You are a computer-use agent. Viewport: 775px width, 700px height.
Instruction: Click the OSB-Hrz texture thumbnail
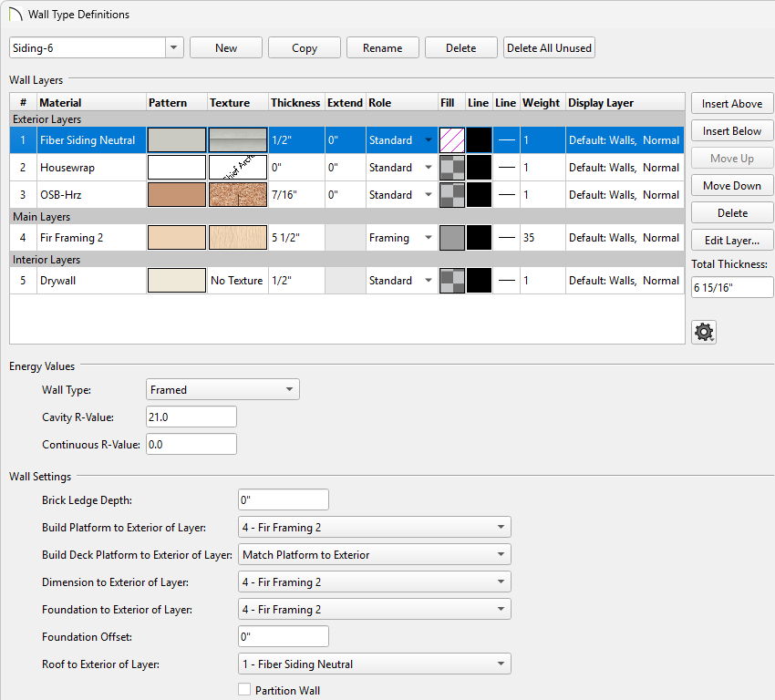click(x=238, y=195)
